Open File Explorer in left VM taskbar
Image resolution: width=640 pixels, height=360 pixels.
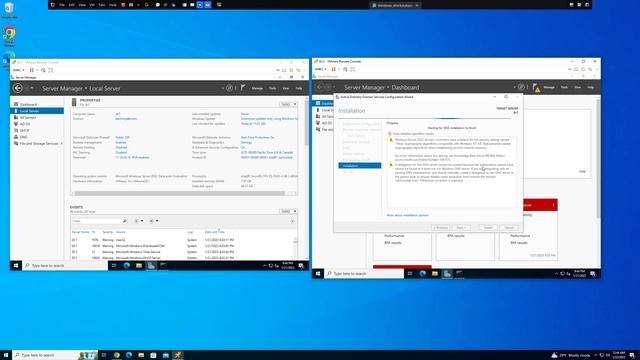(x=139, y=266)
